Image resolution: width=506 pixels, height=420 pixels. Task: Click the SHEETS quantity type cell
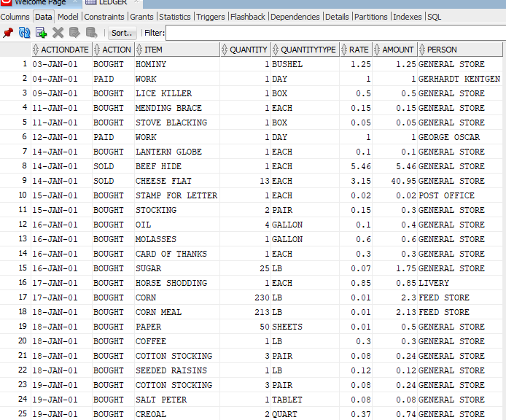[305, 327]
